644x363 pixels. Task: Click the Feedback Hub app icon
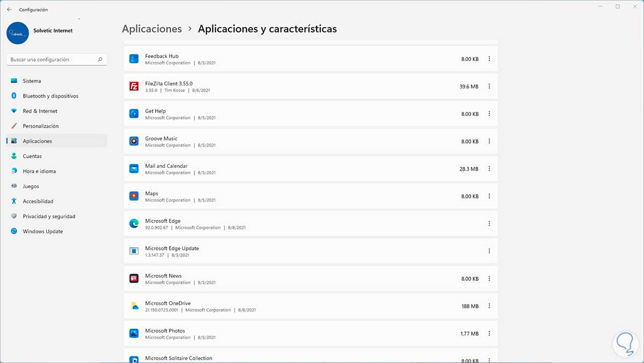(134, 59)
